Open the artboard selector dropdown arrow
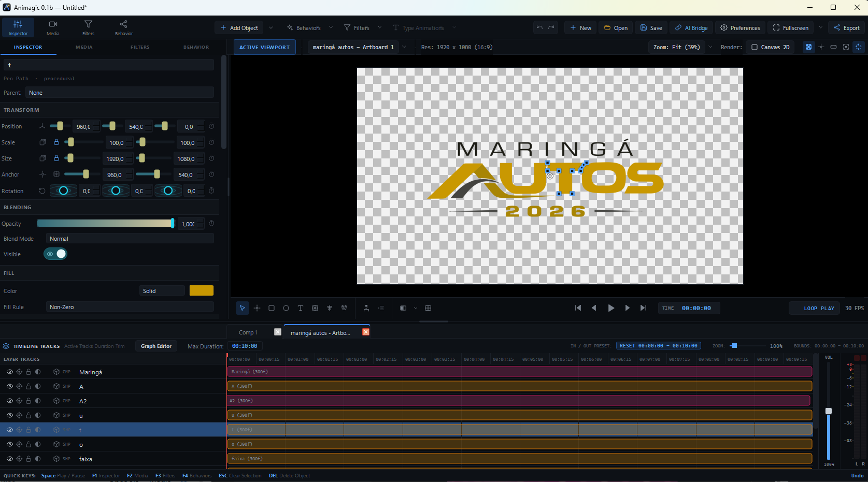The image size is (868, 482). 404,47
